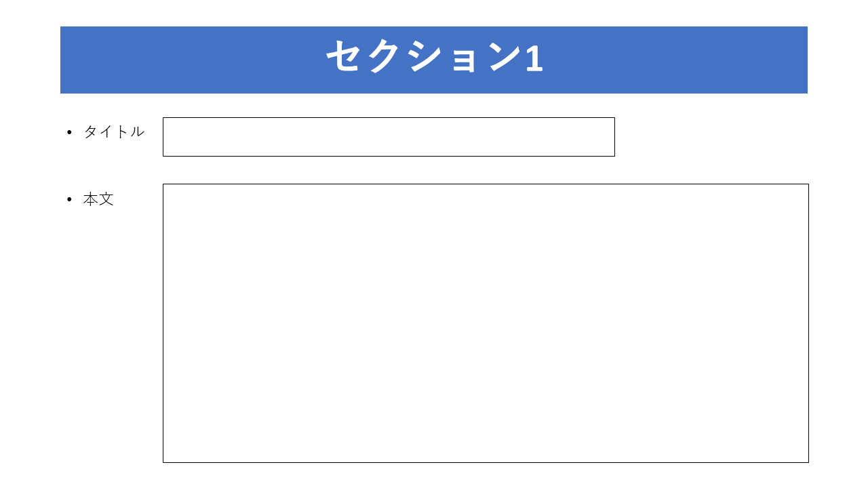Select the タイトル label text
This screenshot has height=488, width=868.
114,131
